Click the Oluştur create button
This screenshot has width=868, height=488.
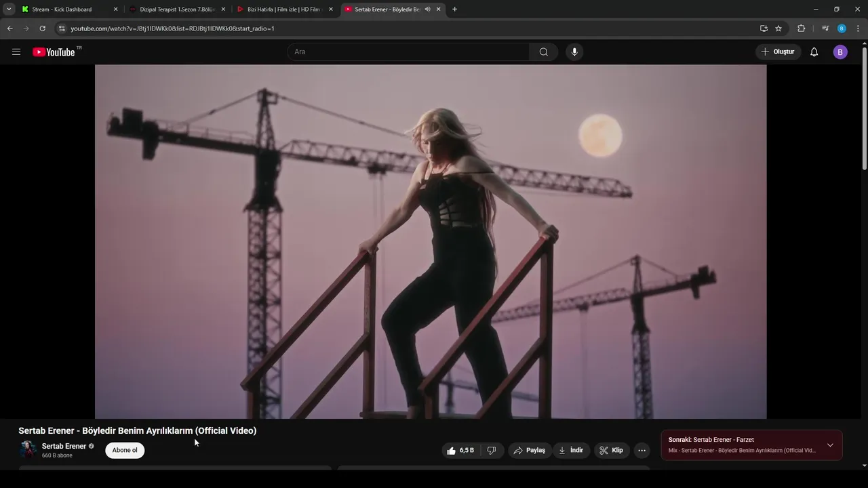click(x=778, y=52)
